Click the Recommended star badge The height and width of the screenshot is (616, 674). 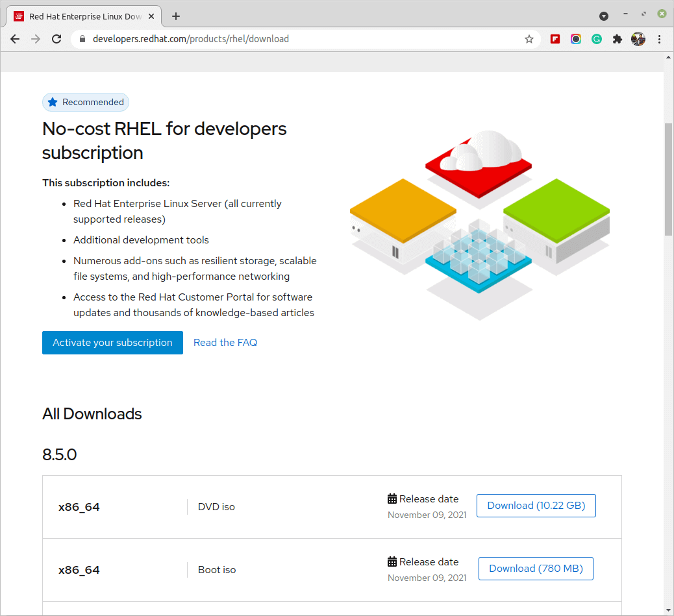pyautogui.click(x=86, y=103)
